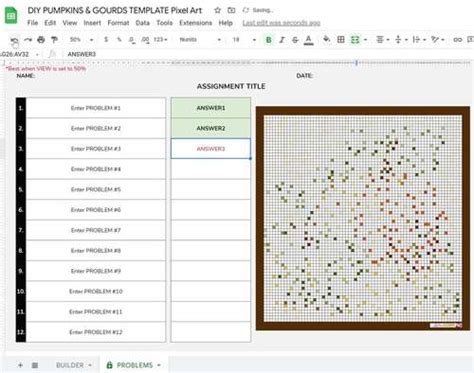
Task: Click the Redo icon in toolbar
Action: 28,40
